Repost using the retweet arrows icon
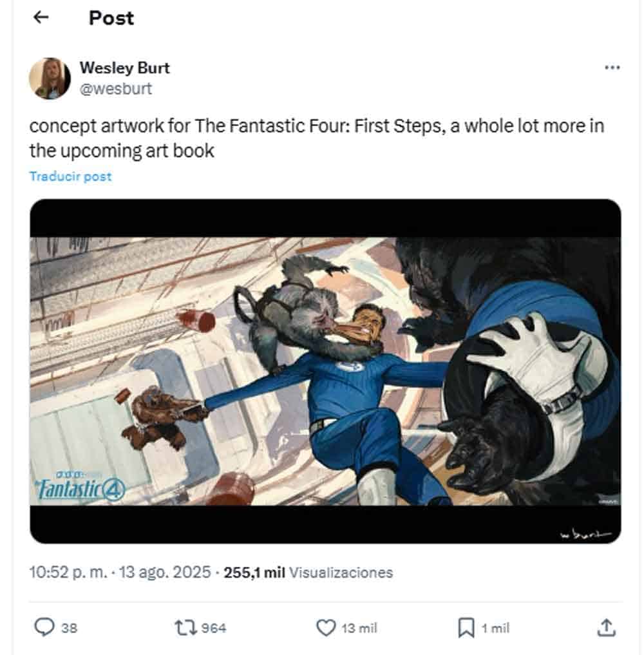This screenshot has height=655, width=644. [x=186, y=627]
